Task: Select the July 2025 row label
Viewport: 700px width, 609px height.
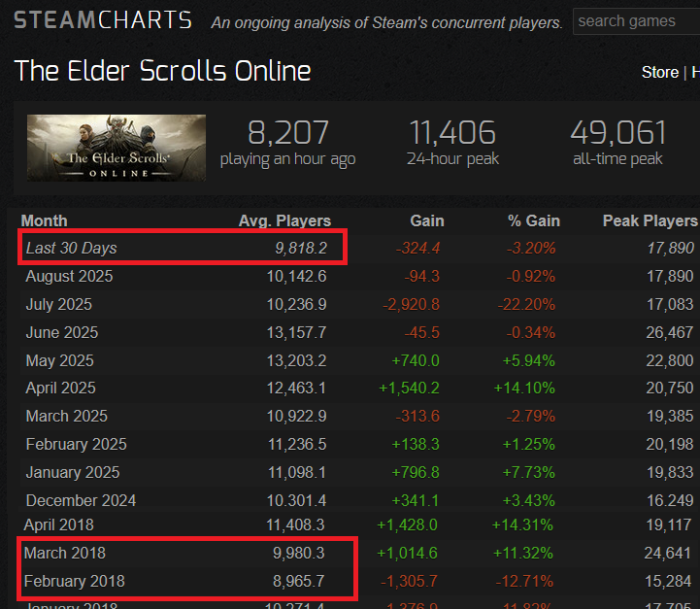Action: (59, 305)
